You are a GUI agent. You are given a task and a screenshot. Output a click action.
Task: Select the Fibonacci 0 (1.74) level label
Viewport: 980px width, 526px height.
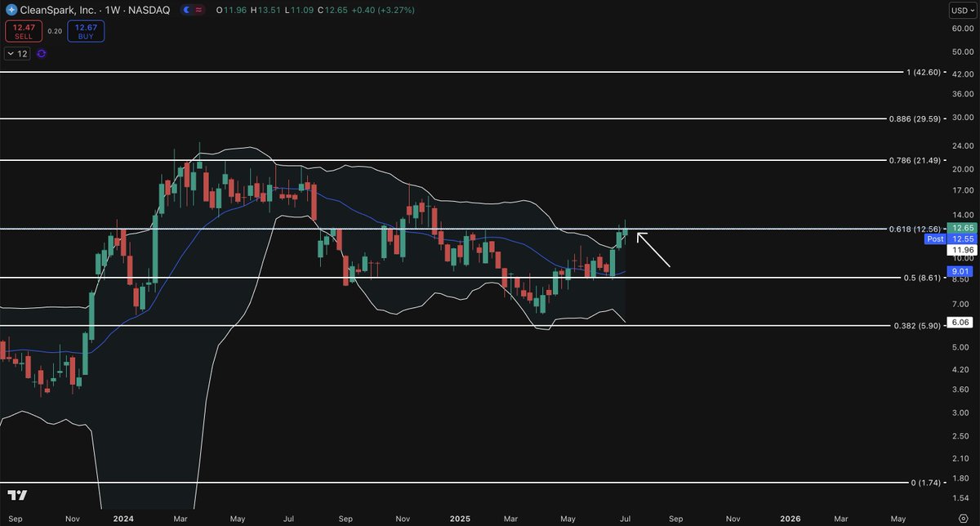click(928, 483)
